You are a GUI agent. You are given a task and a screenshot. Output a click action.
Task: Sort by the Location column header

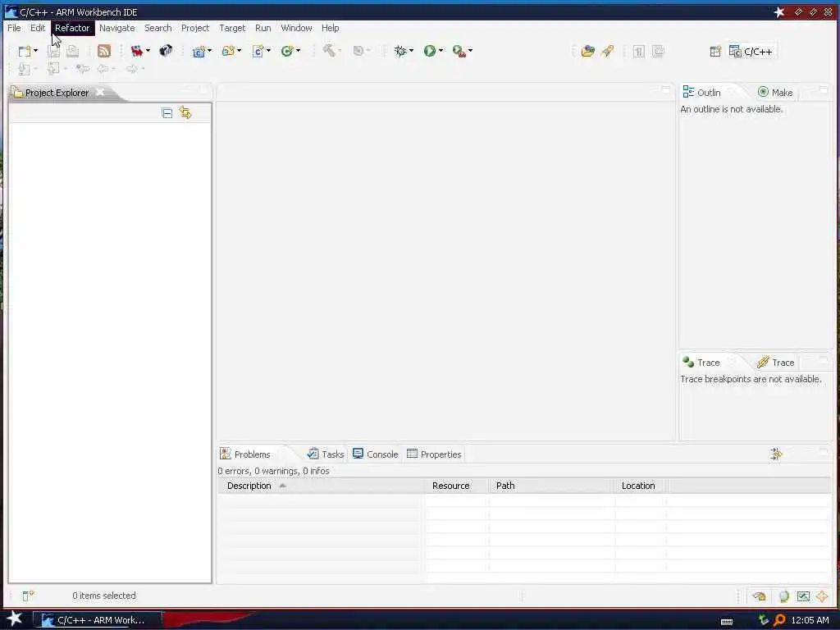coord(640,486)
